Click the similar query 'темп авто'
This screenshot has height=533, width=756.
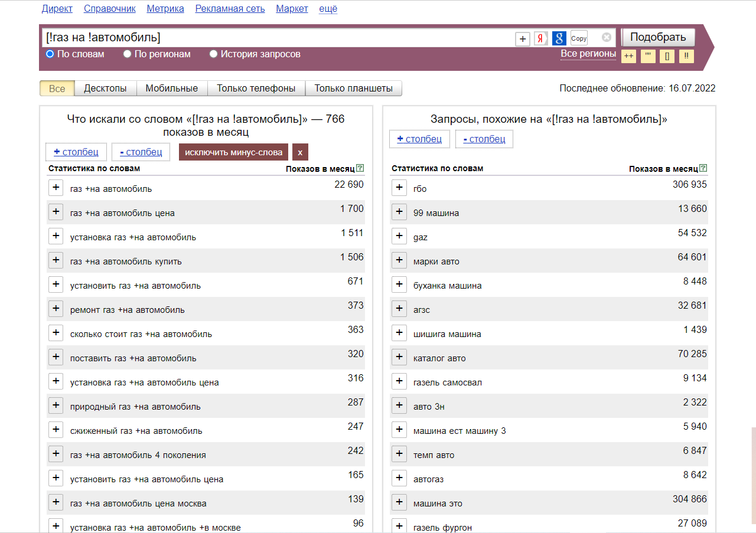434,455
